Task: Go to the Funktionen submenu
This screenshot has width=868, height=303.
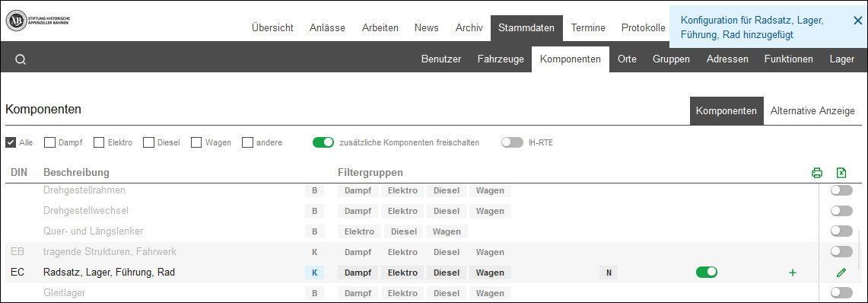Action: pyautogui.click(x=789, y=59)
